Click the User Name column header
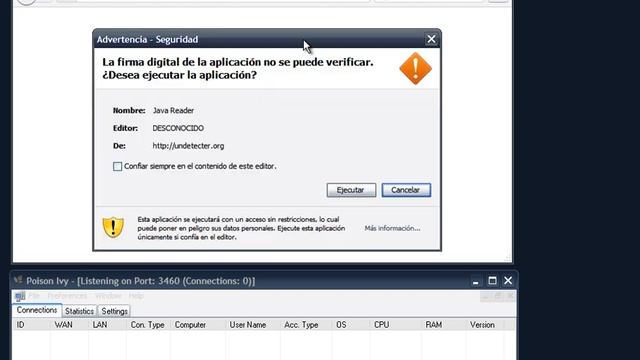This screenshot has width=640, height=360. (252, 325)
